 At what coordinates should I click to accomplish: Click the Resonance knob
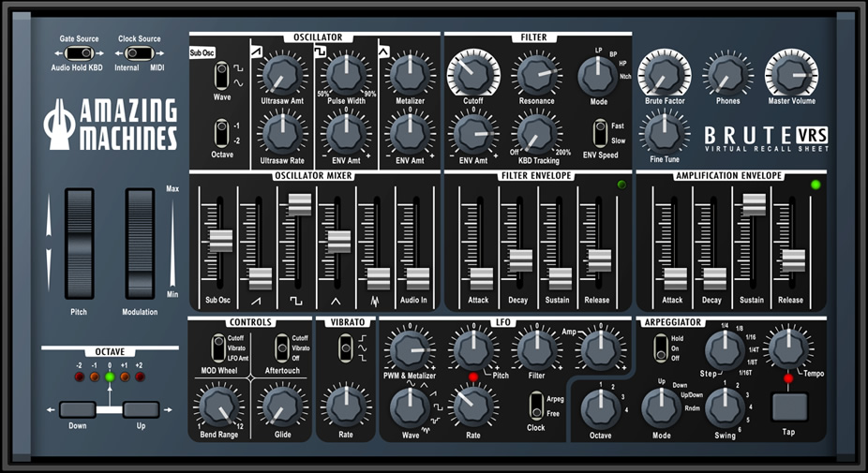click(x=536, y=75)
